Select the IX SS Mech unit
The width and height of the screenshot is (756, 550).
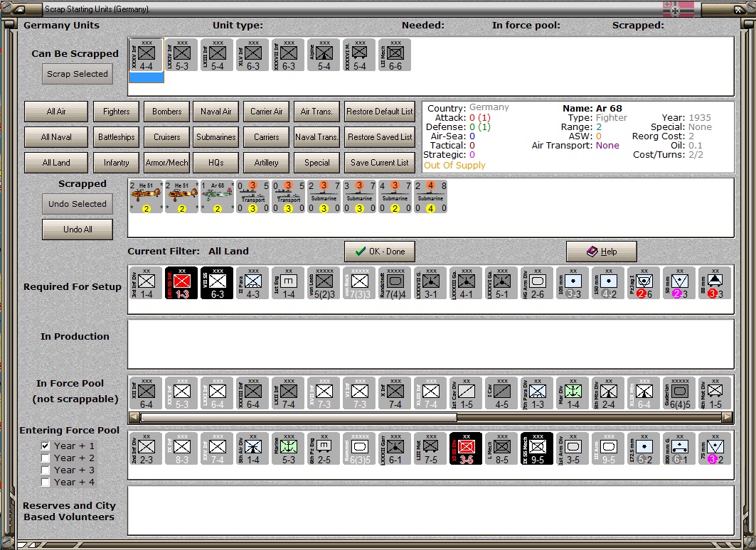click(537, 448)
